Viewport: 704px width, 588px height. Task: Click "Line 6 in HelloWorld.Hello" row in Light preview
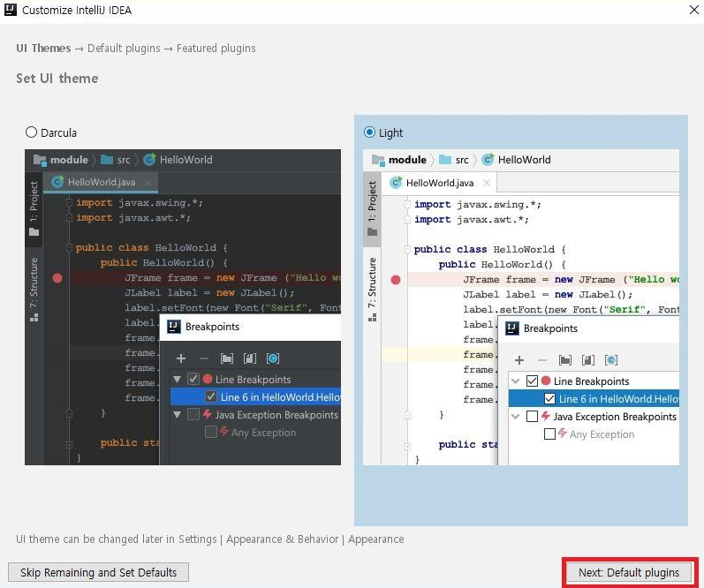(594, 398)
